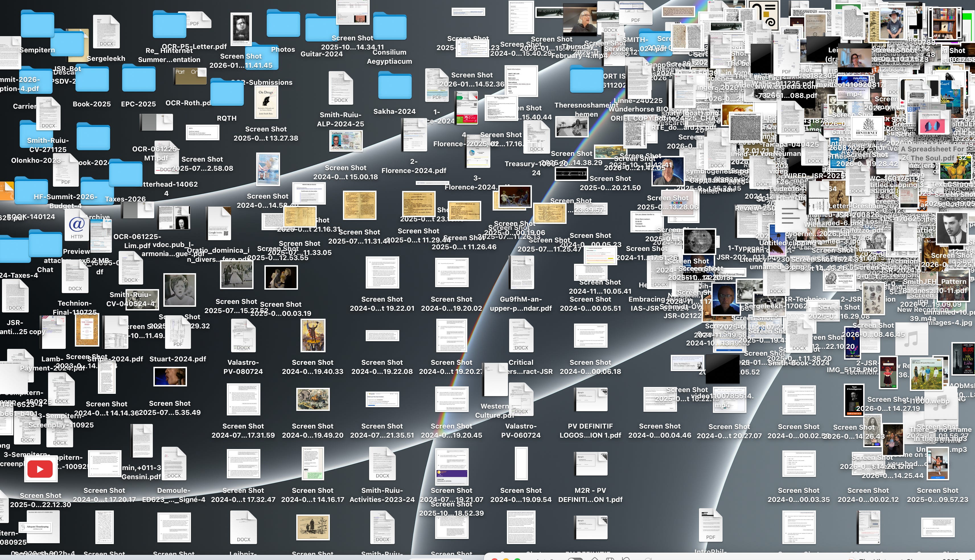This screenshot has height=560, width=975.
Task: Select the 'Screen Shot 2025-07...15.27.52' label
Action: [236, 306]
